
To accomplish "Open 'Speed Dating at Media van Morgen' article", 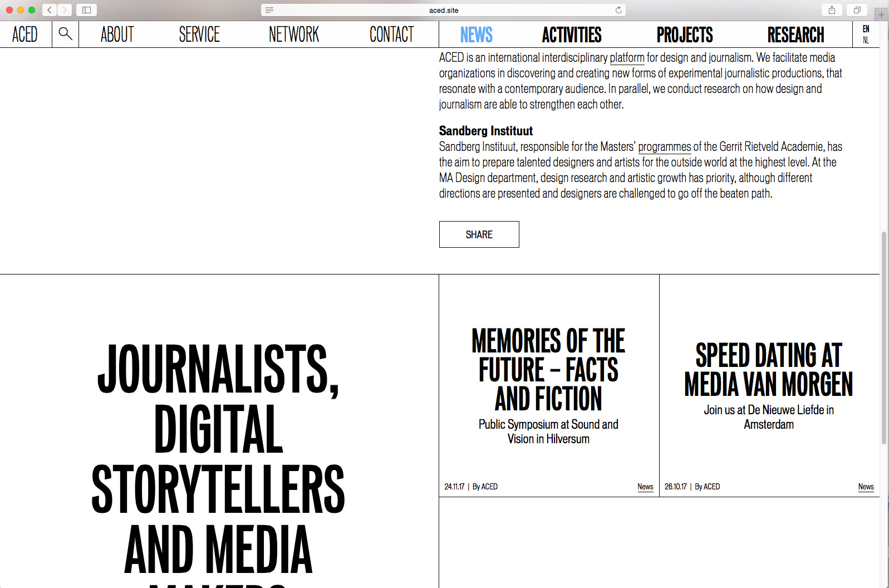I will [x=769, y=370].
